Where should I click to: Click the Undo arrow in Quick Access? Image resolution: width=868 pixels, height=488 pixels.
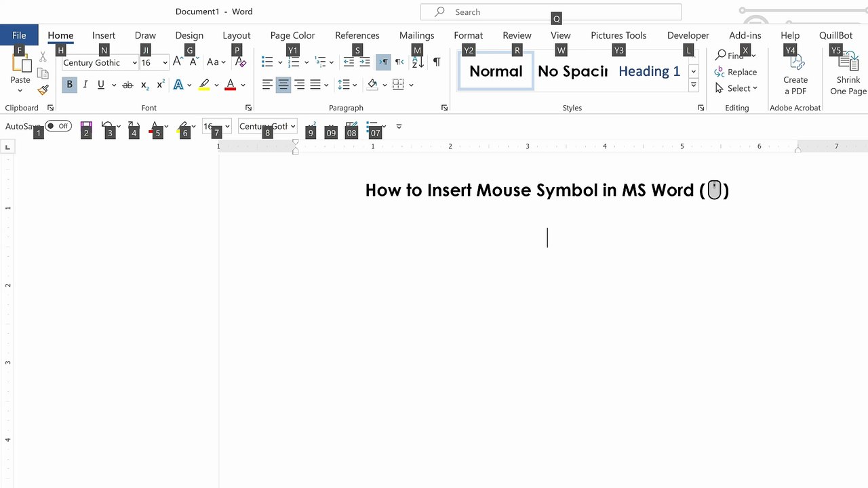point(107,126)
